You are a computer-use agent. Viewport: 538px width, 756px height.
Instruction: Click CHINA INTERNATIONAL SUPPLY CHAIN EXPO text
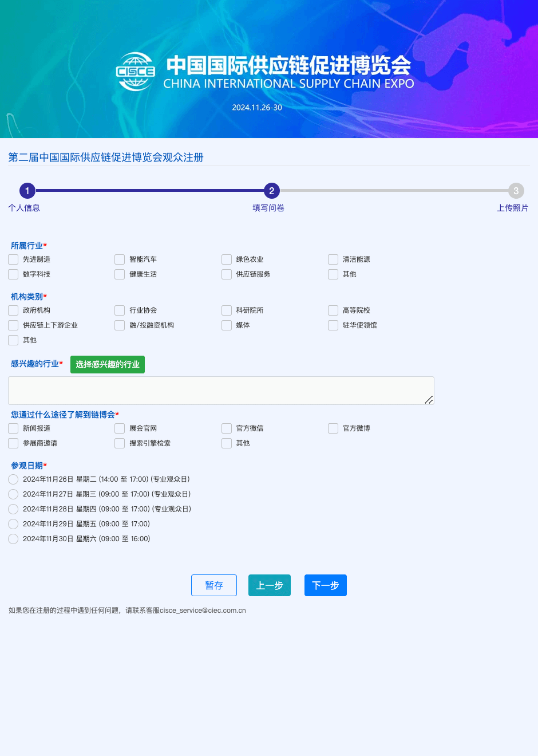click(288, 84)
